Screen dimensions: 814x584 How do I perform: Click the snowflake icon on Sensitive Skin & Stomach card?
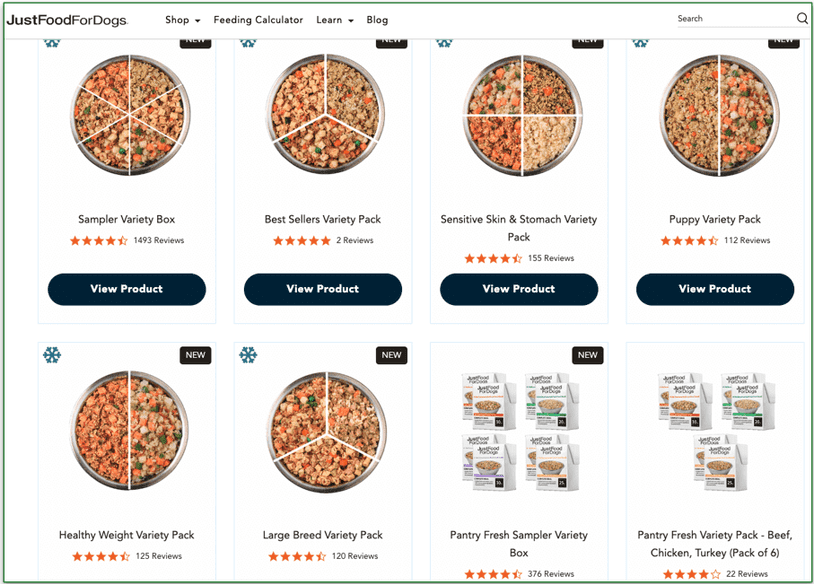[x=444, y=43]
